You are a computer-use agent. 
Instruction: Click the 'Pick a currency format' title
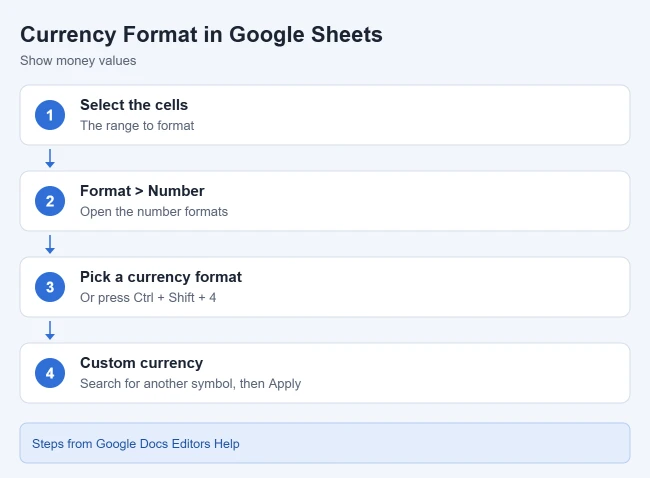pos(161,277)
